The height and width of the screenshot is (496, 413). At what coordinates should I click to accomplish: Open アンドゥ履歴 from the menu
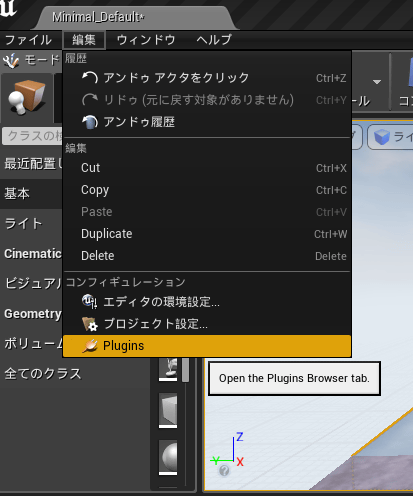click(x=207, y=122)
